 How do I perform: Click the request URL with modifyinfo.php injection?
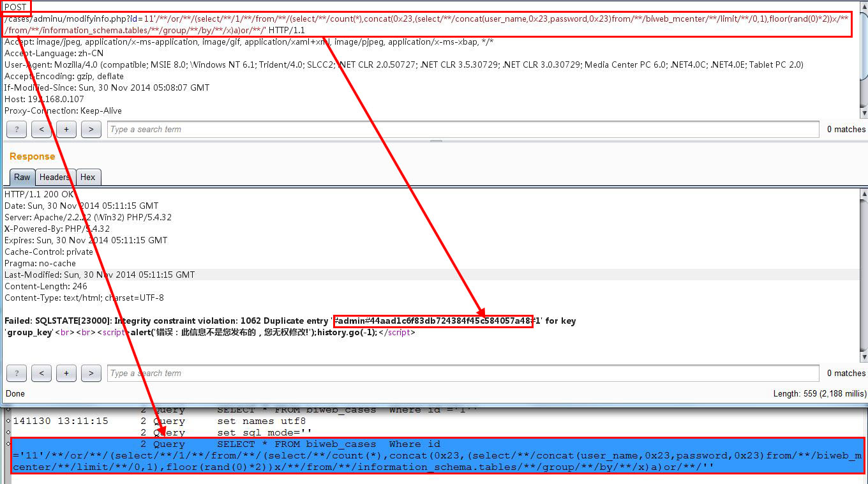pos(428,25)
